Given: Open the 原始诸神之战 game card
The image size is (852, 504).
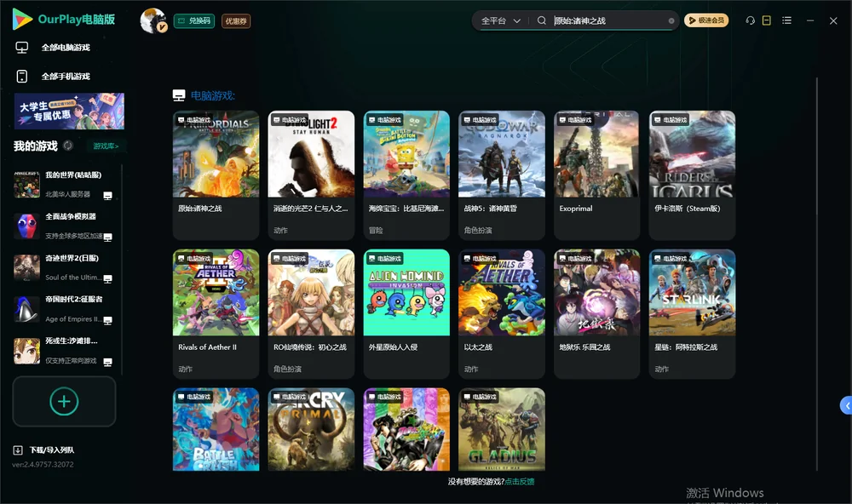Looking at the screenshot, I should pyautogui.click(x=216, y=175).
